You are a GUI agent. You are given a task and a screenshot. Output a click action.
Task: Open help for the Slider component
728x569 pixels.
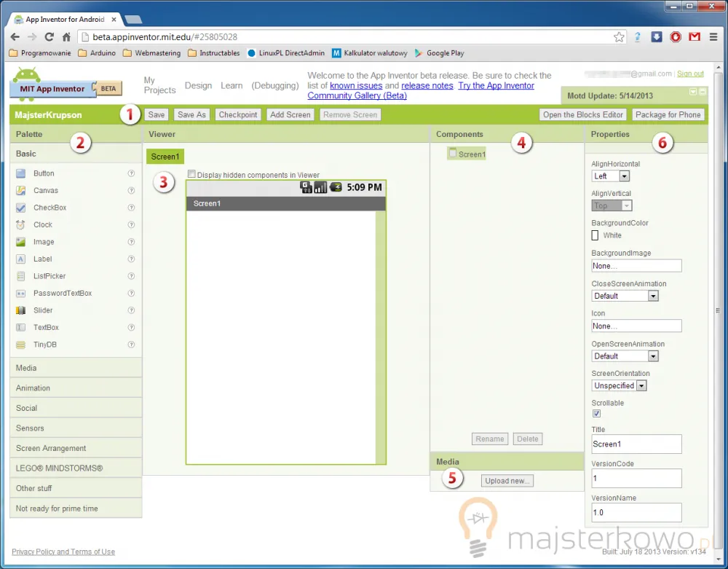[131, 310]
